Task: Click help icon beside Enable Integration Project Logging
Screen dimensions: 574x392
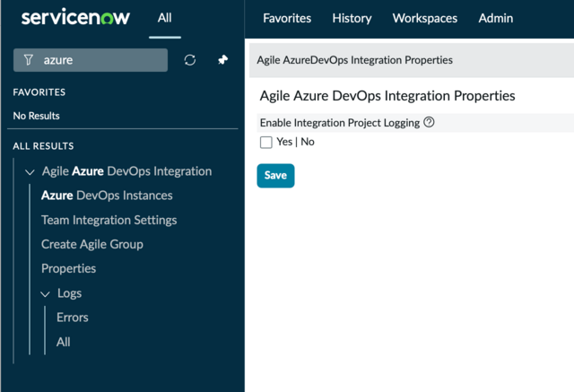Action: click(429, 122)
